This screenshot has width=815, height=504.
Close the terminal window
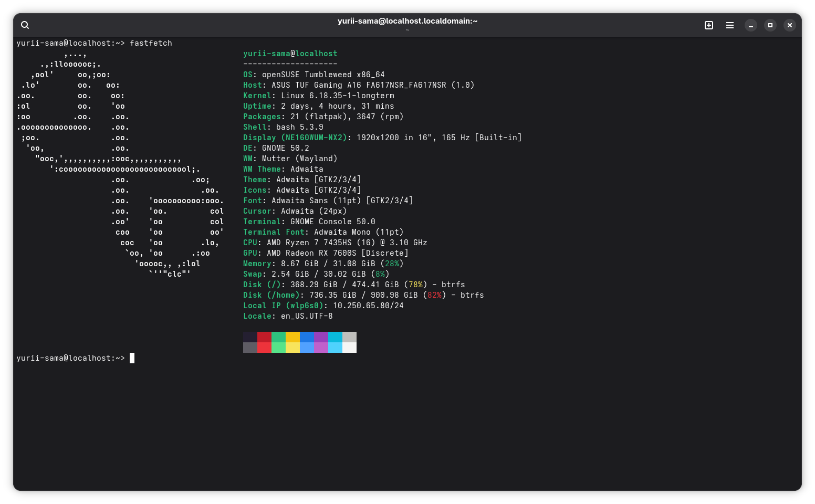[x=790, y=25]
